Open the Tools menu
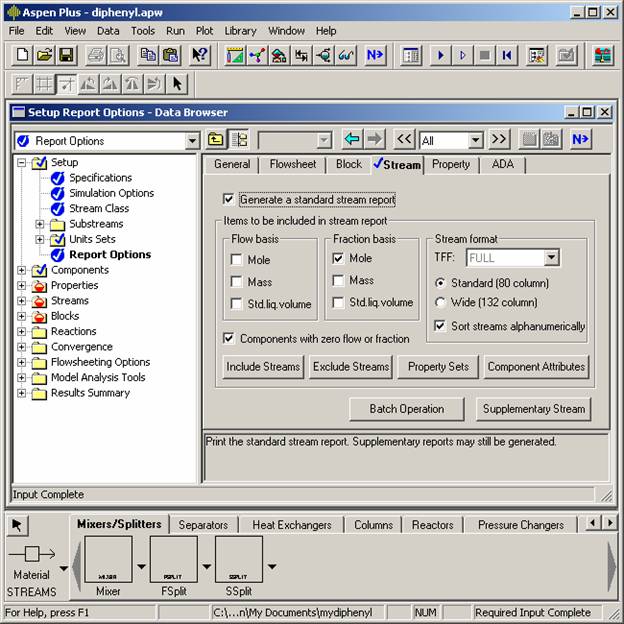Viewport: 624px width, 624px height. (x=142, y=31)
